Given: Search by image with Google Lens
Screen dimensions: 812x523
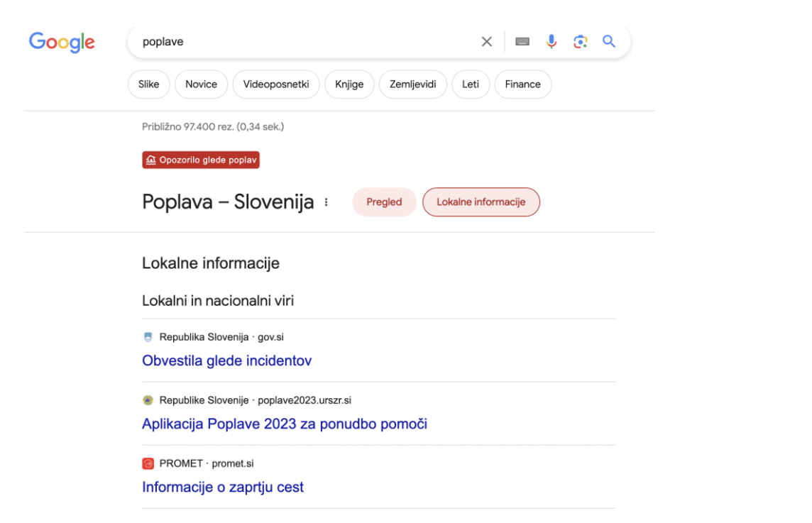Looking at the screenshot, I should [581, 42].
